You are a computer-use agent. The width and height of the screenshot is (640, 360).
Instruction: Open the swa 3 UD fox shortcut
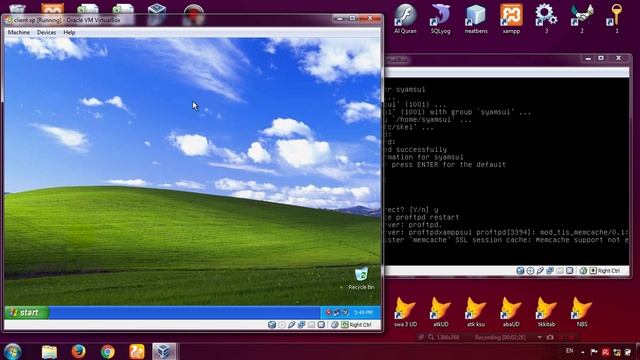click(405, 312)
